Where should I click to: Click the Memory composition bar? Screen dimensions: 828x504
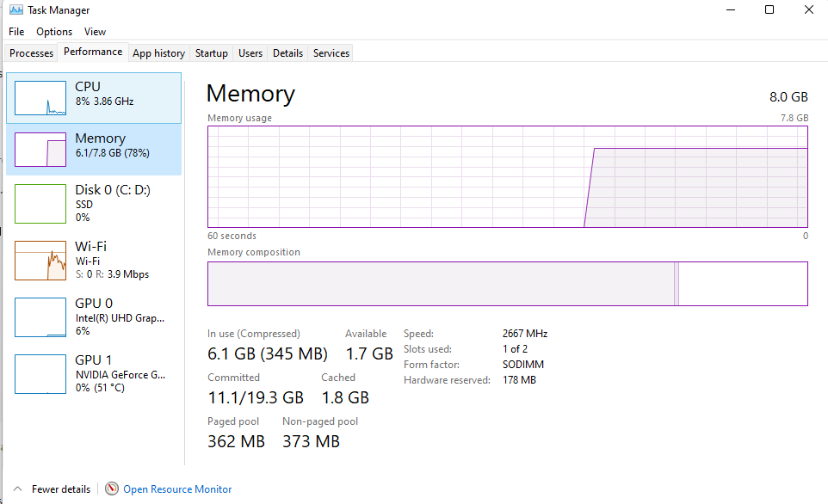pyautogui.click(x=507, y=284)
